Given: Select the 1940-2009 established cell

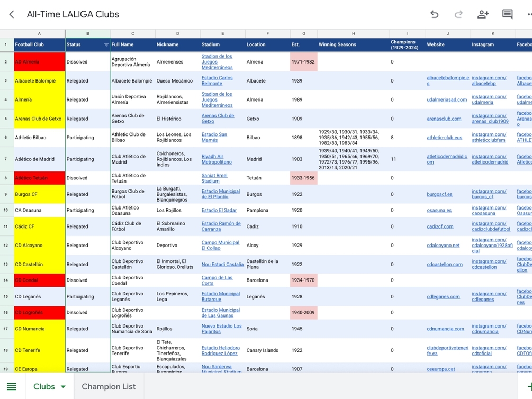Looking at the screenshot, I should [304, 313].
